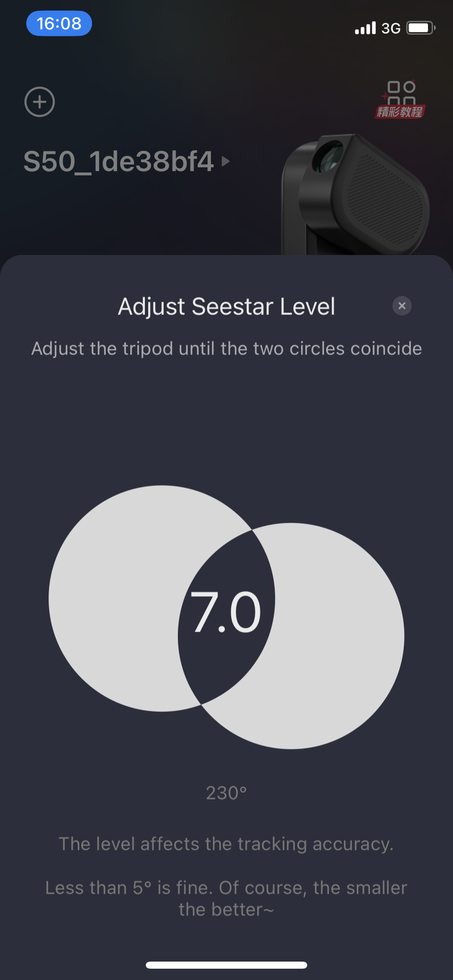Tap the 7.0 level reading
The height and width of the screenshot is (980, 453).
coord(226,612)
